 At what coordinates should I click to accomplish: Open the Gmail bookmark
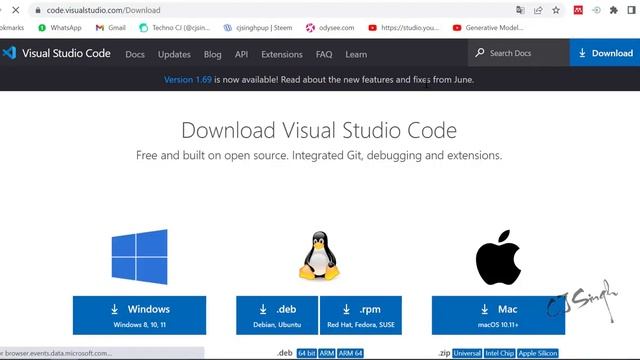(x=110, y=28)
